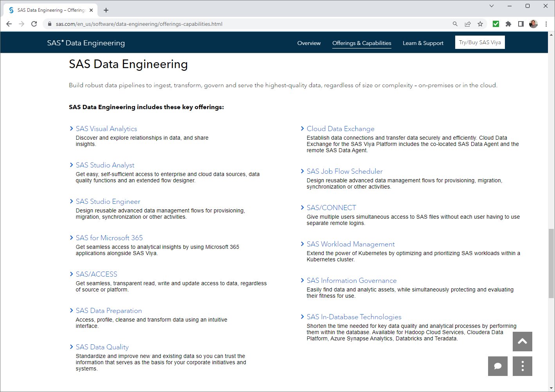Image resolution: width=555 pixels, height=392 pixels.
Task: Click the chevron beside SAS Data Preparation
Action: point(71,310)
